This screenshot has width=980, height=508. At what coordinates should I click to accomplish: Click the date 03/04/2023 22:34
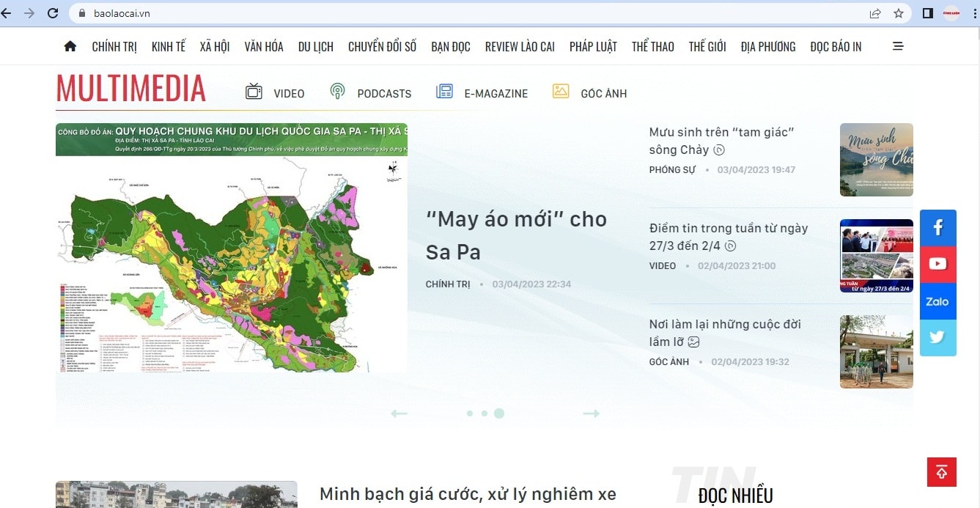click(531, 284)
